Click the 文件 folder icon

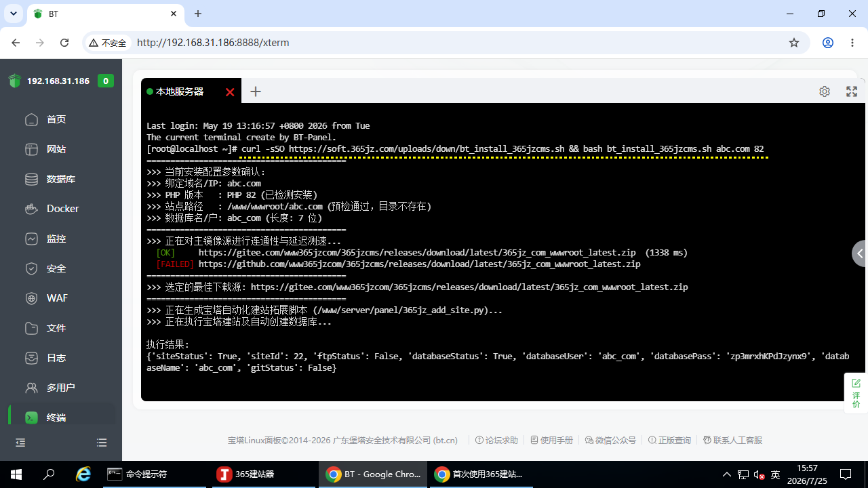point(31,328)
